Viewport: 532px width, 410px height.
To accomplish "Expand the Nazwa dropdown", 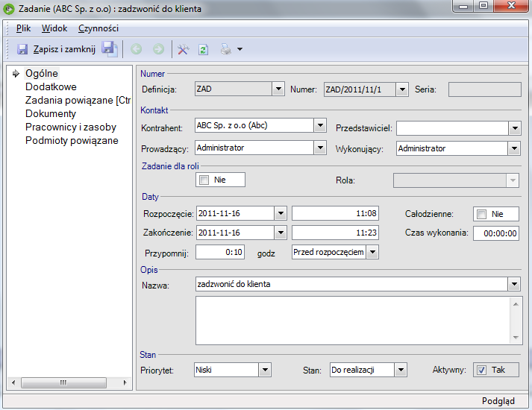I will [514, 284].
